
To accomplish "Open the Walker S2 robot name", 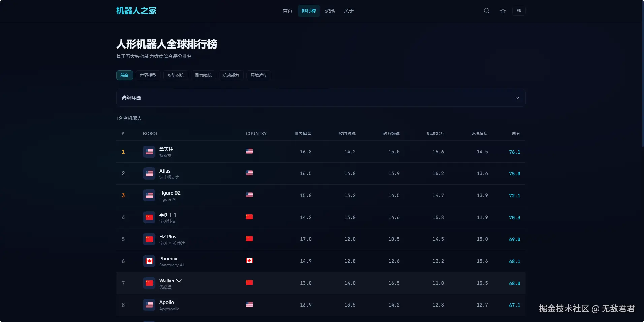I will tap(170, 281).
